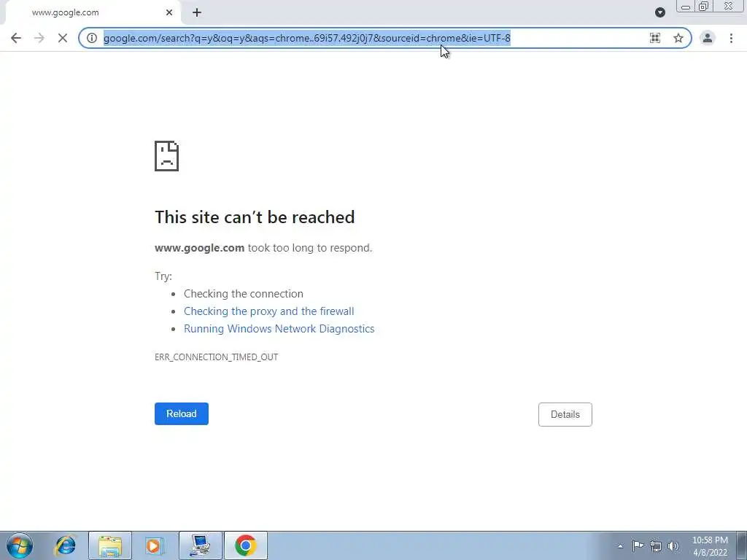The image size is (747, 560).
Task: Open Running Windows Network Diagnostics link
Action: [x=279, y=329]
